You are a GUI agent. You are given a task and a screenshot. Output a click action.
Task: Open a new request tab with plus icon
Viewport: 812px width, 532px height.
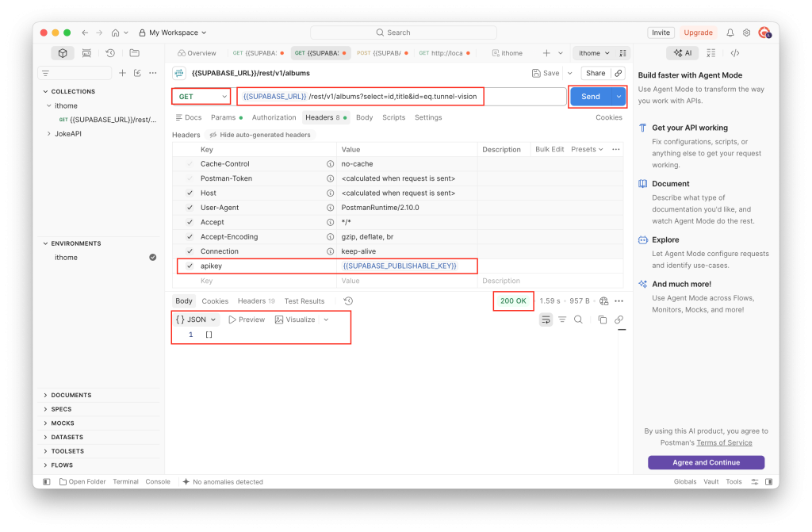point(546,53)
